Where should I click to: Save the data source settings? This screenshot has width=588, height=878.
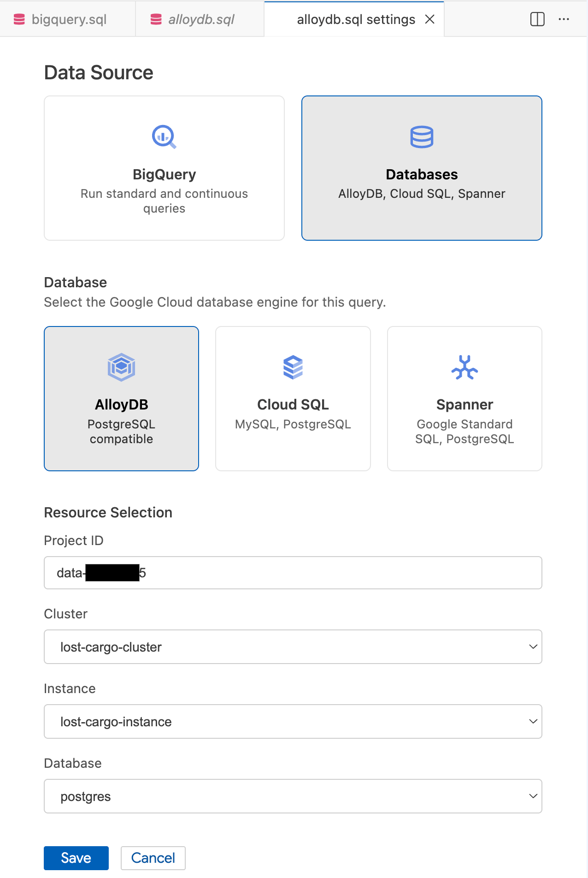tap(76, 858)
